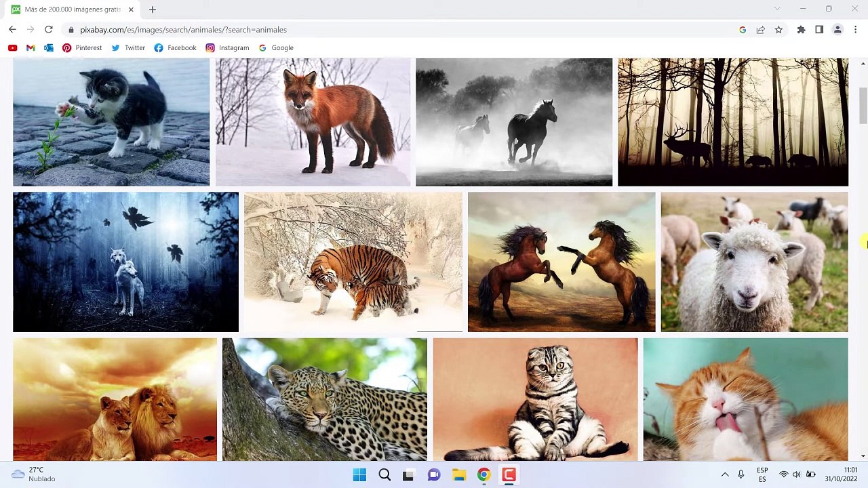Open the Outlook bookmark
The image size is (868, 488).
coord(49,48)
